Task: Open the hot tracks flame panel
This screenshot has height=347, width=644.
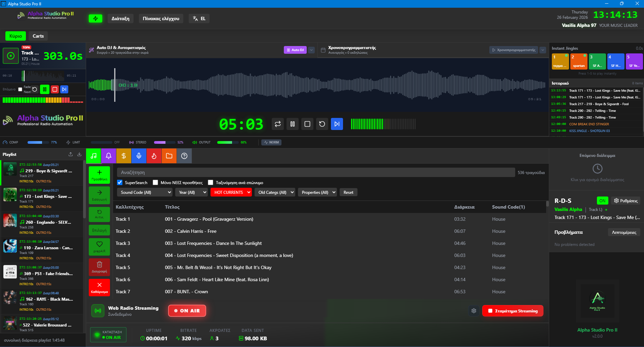Action: (154, 156)
